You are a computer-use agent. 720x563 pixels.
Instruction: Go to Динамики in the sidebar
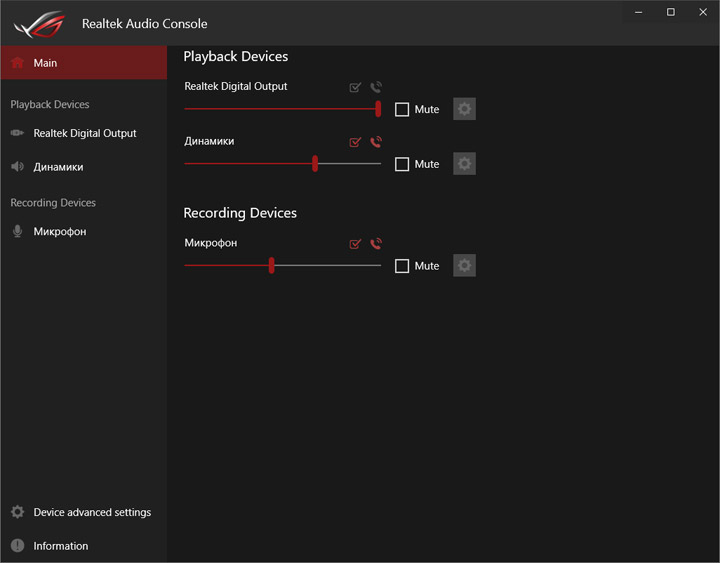point(58,167)
